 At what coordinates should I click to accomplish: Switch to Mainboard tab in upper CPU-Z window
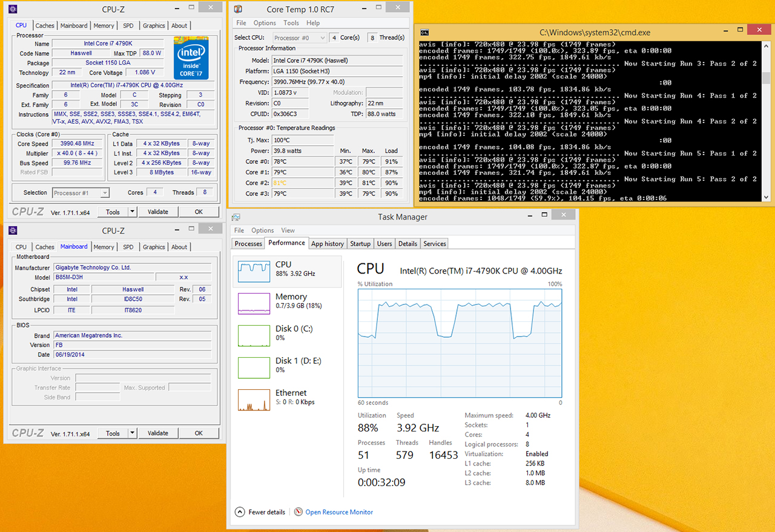[74, 26]
